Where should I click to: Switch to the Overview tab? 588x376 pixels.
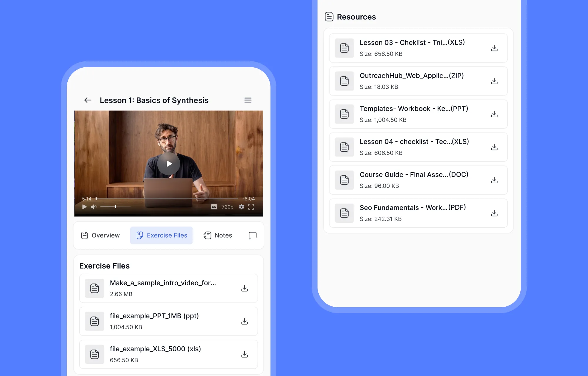tap(100, 235)
